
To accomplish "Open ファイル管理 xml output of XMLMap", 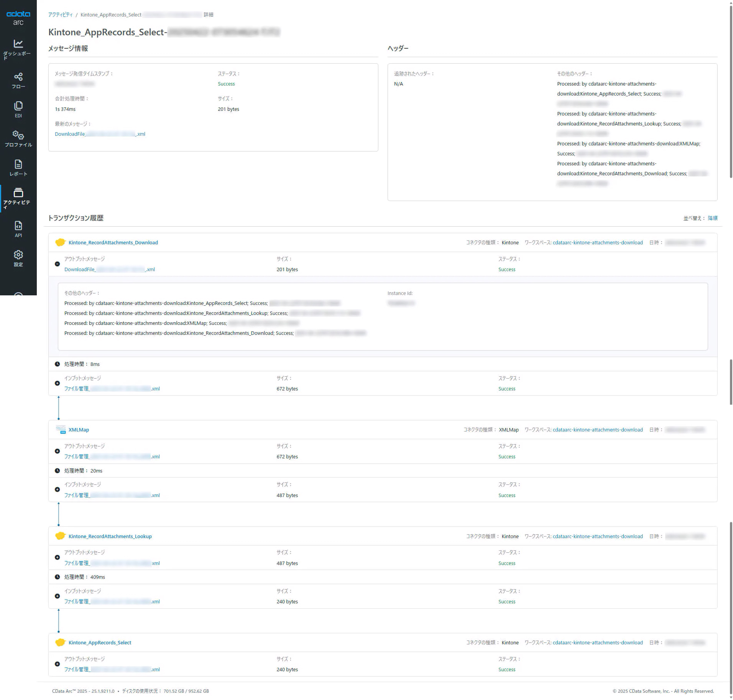I will pyautogui.click(x=112, y=456).
